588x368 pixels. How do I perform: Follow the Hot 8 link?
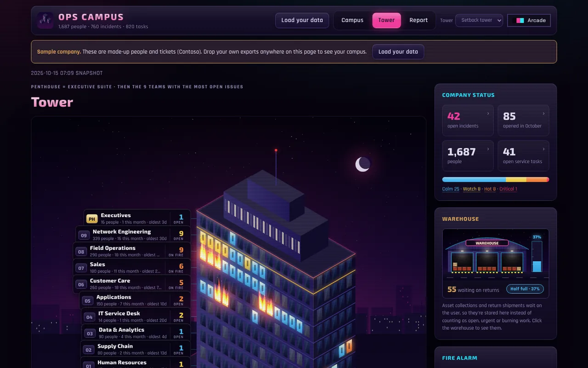coord(490,189)
